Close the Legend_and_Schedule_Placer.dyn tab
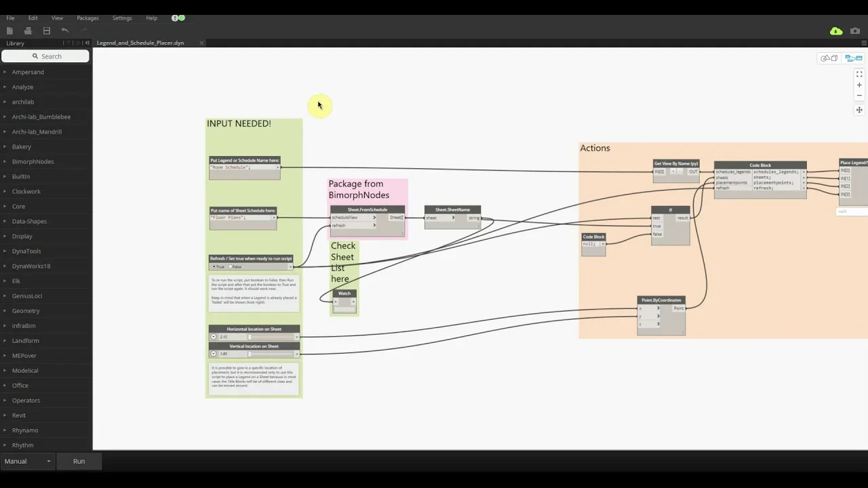The height and width of the screenshot is (488, 868). tap(201, 43)
